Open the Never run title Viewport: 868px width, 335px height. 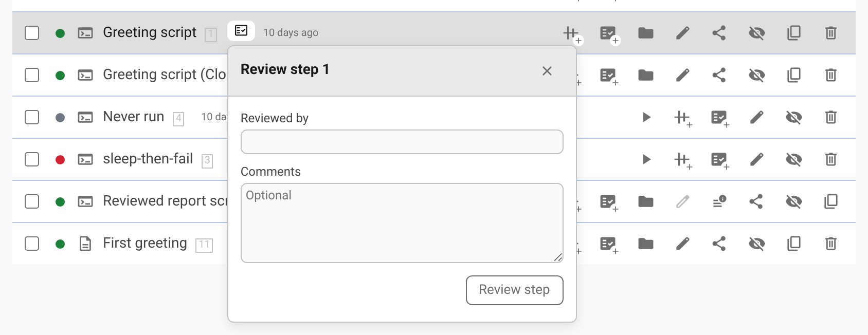pos(134,117)
